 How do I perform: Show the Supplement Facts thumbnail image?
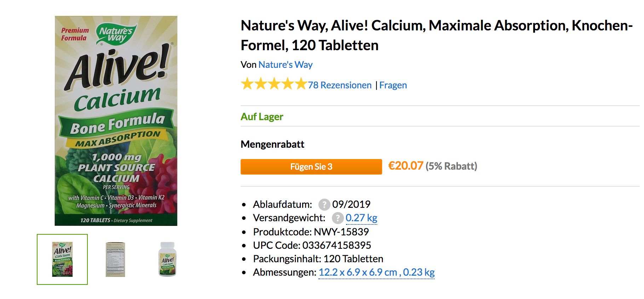click(115, 259)
